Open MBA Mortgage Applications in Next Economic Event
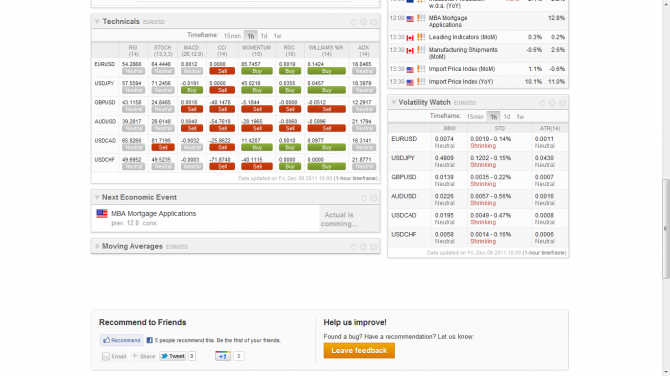This screenshot has height=376, width=670. click(153, 214)
